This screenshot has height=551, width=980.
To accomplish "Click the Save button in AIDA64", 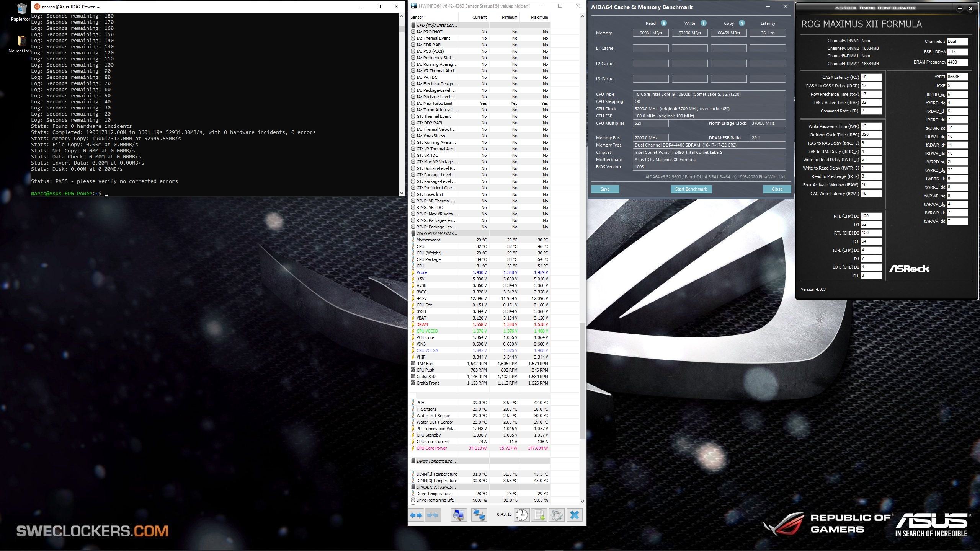I will tap(605, 189).
